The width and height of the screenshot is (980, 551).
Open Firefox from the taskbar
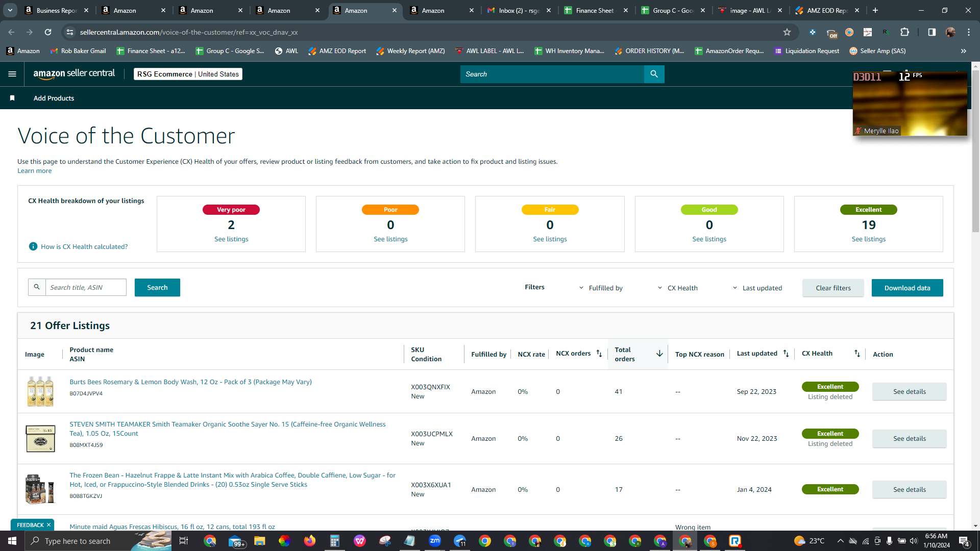pos(310,541)
